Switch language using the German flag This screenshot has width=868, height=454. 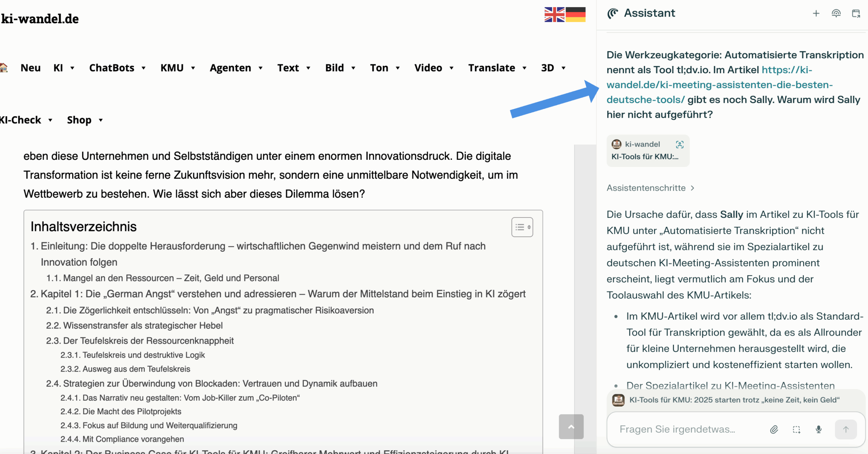[575, 15]
